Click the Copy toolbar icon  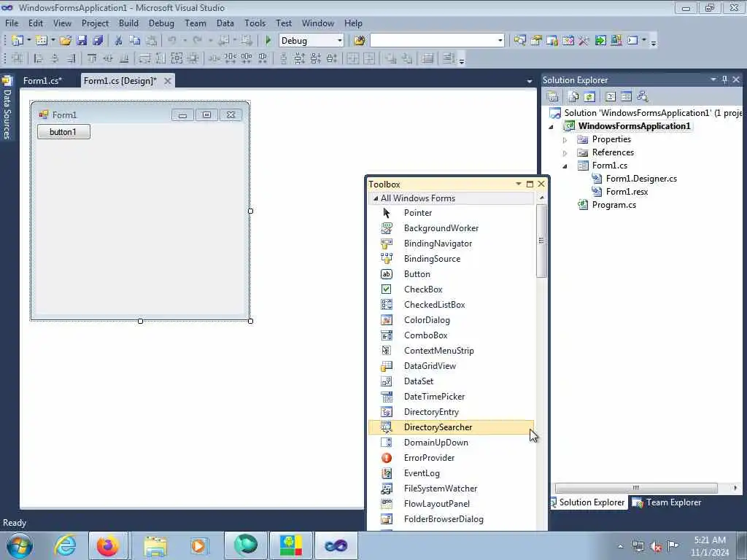(135, 41)
